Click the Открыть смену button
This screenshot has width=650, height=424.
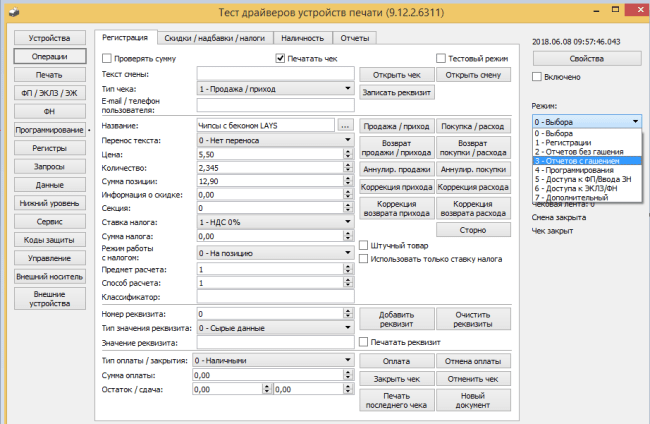[x=473, y=75]
